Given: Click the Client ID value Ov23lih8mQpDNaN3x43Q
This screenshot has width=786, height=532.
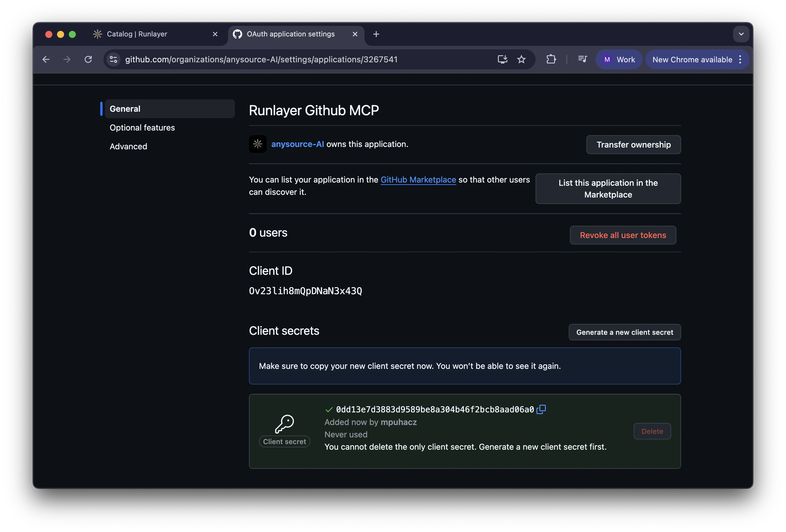Looking at the screenshot, I should tap(305, 291).
